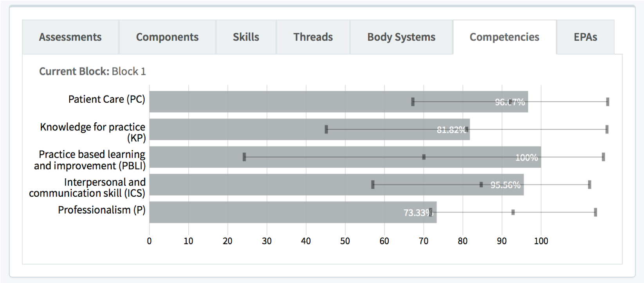Viewport: 644px width, 283px height.
Task: Click the Current Block: Block 1 label
Action: tap(92, 71)
